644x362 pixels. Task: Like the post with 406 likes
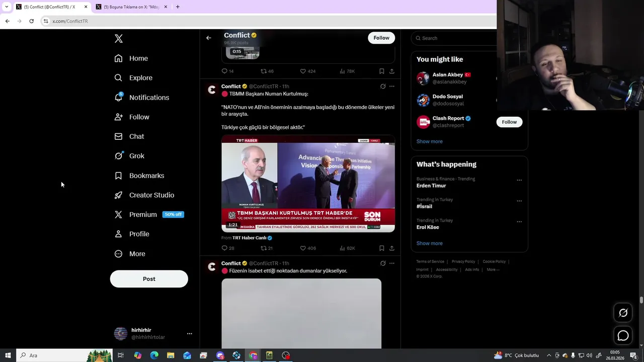click(308, 248)
